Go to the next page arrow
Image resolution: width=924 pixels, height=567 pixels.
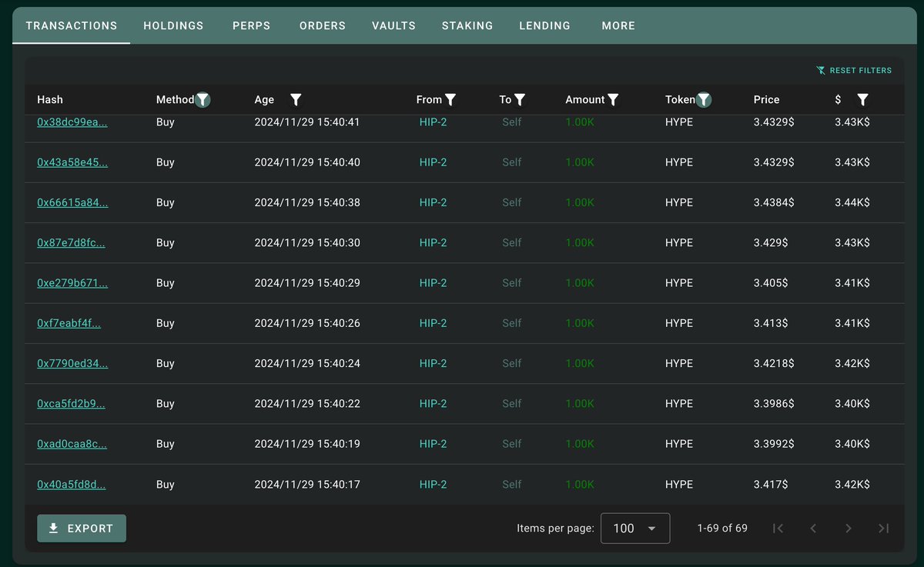pos(849,528)
